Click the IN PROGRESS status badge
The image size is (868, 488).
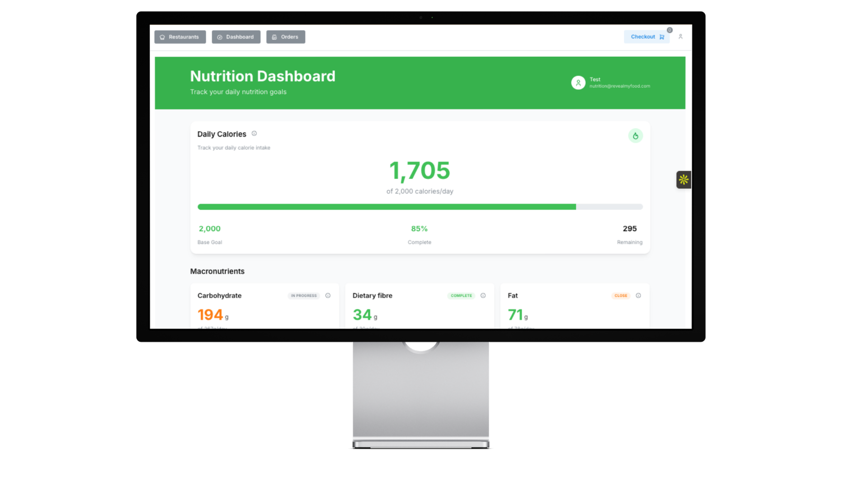coord(304,296)
